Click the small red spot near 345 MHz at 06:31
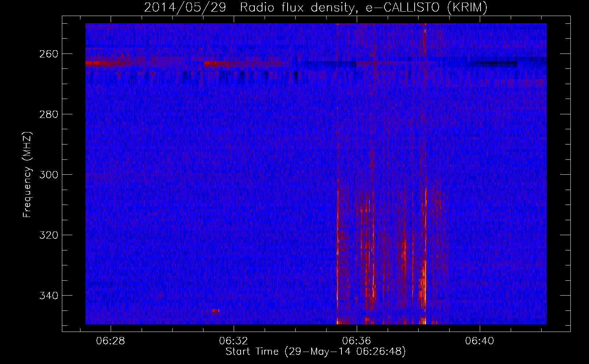The width and height of the screenshot is (589, 364). [x=216, y=311]
